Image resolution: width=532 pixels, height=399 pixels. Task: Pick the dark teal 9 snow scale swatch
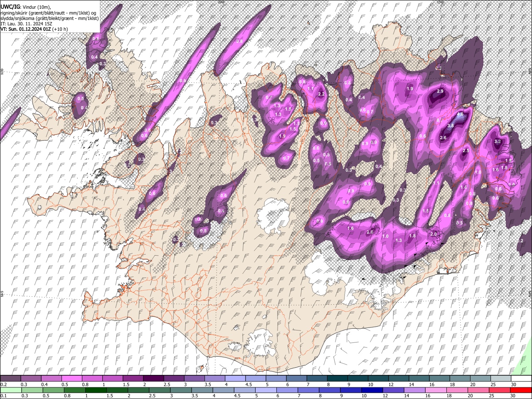tap(357, 378)
